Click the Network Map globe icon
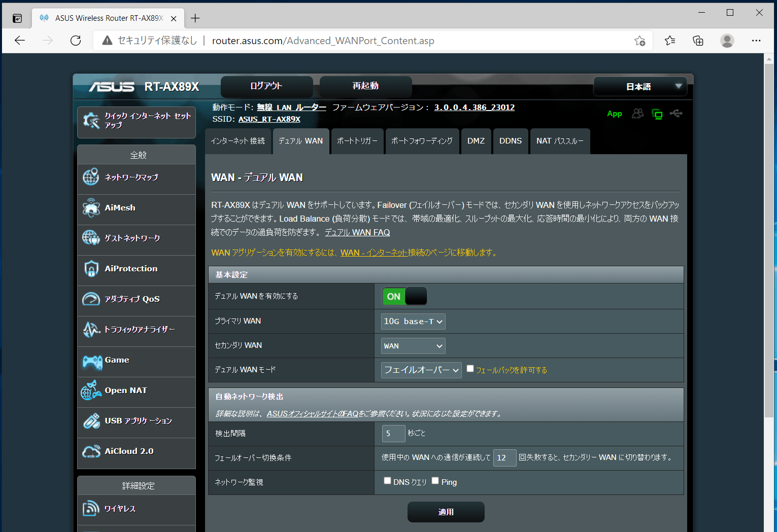The image size is (777, 532). 91,177
